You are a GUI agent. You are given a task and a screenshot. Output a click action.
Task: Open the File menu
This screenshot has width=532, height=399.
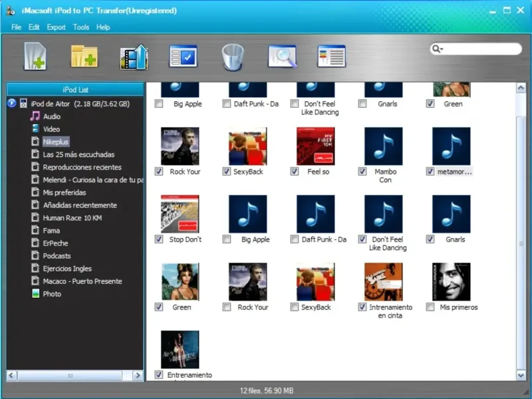(x=16, y=27)
